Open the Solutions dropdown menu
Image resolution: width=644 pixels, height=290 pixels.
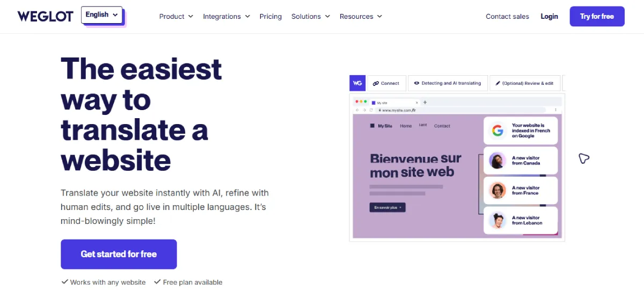coord(311,17)
